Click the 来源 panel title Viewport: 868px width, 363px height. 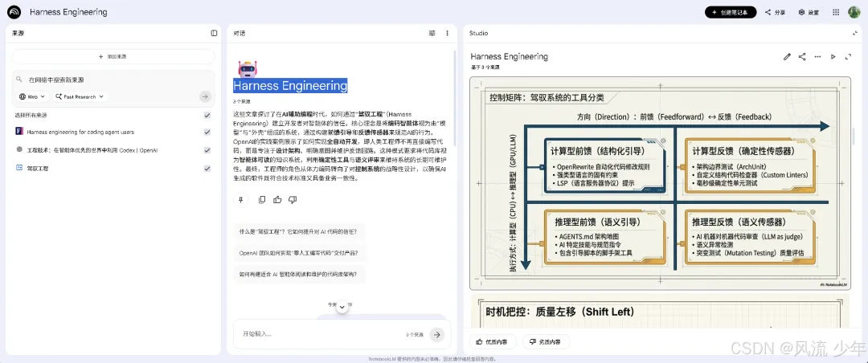click(18, 33)
